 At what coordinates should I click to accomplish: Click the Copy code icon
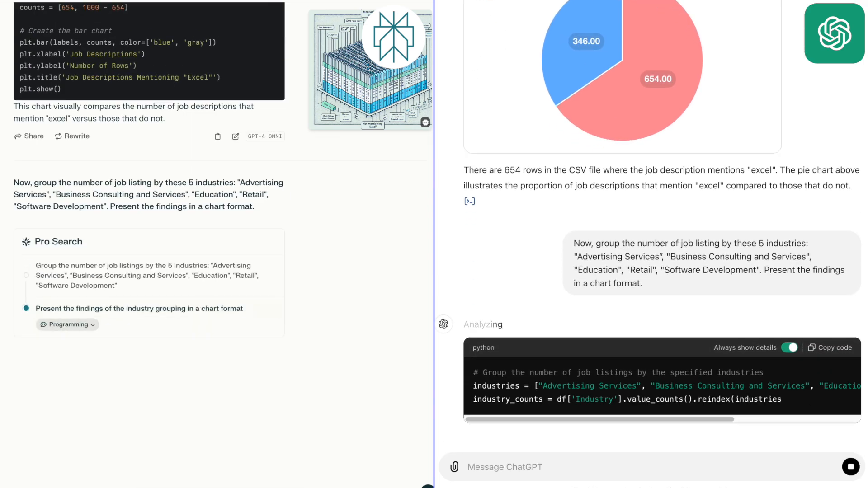click(x=812, y=347)
